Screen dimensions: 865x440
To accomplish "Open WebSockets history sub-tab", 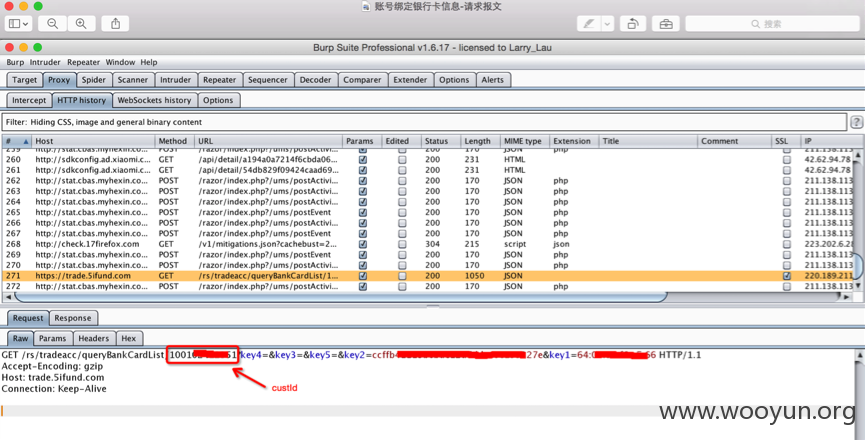I will click(x=154, y=100).
